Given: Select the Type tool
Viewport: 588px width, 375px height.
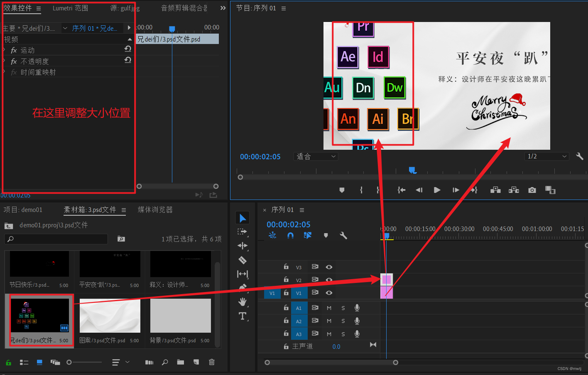Looking at the screenshot, I should [243, 316].
